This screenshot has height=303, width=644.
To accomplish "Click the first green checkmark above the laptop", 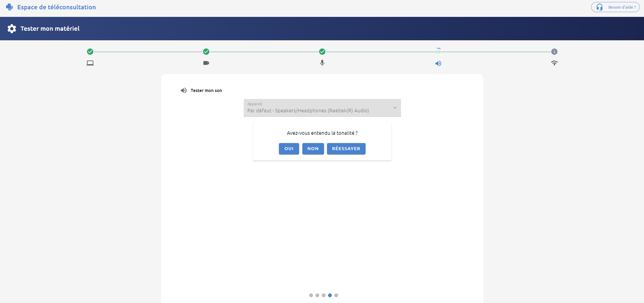I will click(90, 52).
